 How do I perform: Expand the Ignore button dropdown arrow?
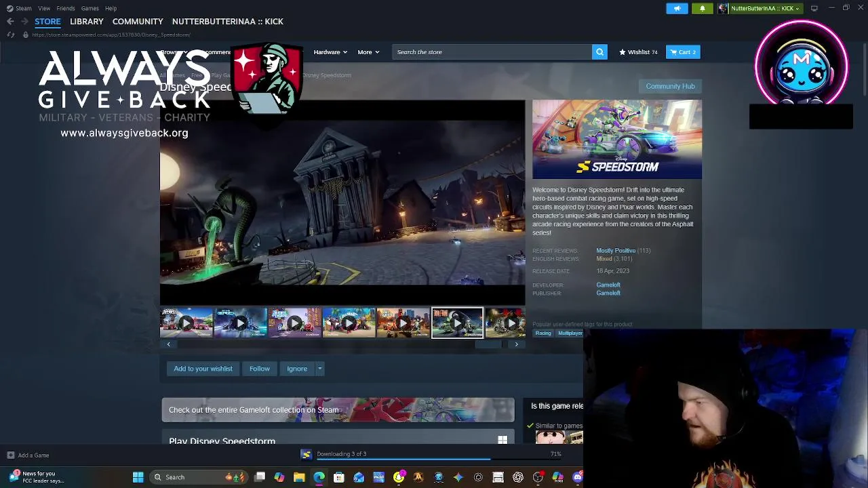(x=319, y=369)
